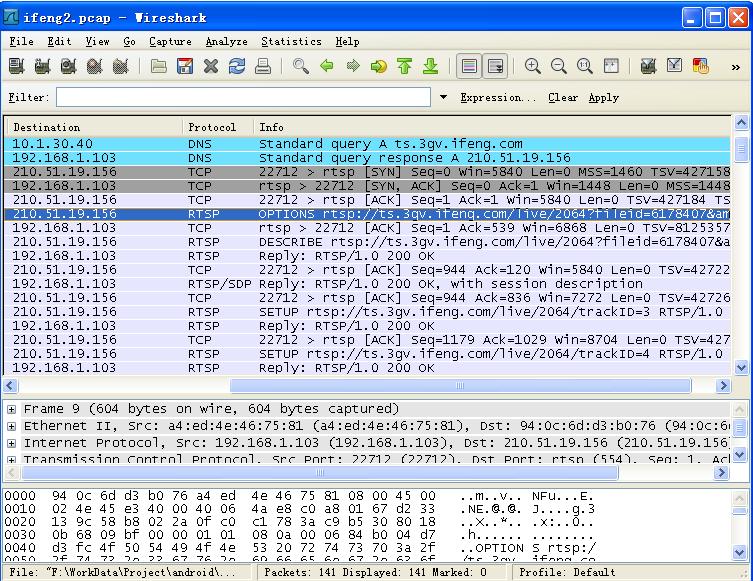Toggle auto scroll in live capture
The width and height of the screenshot is (753, 581).
pos(495,67)
